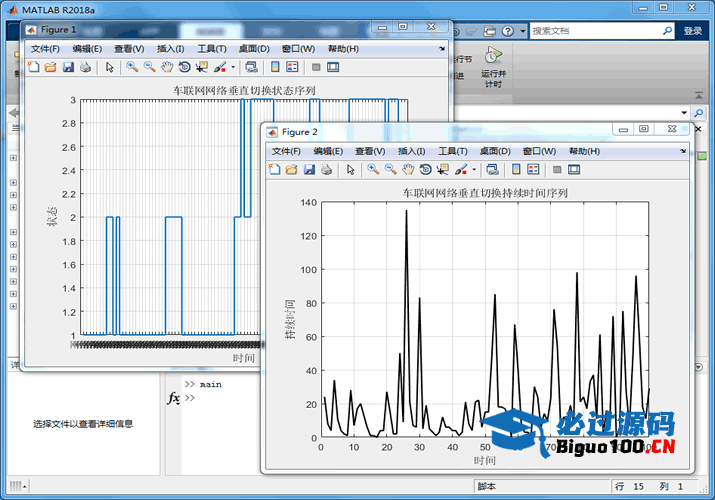Open 文件(F) menu in Figure 2
Viewport: 715px width, 500px height.
point(286,151)
